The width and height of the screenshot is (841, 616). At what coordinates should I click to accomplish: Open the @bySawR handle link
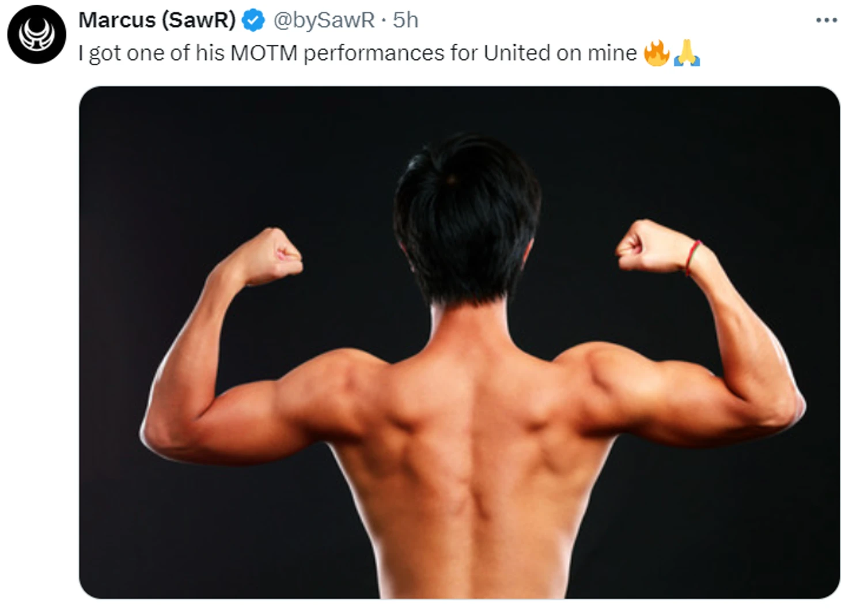324,20
